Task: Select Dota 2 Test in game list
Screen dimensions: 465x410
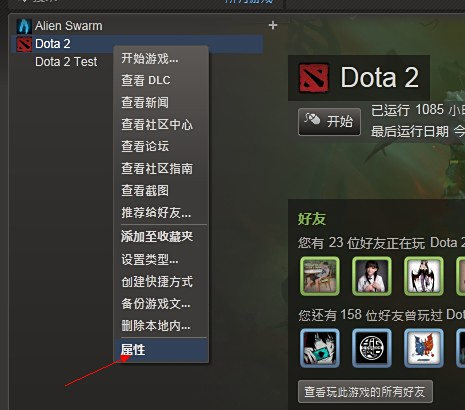Action: pyautogui.click(x=66, y=62)
